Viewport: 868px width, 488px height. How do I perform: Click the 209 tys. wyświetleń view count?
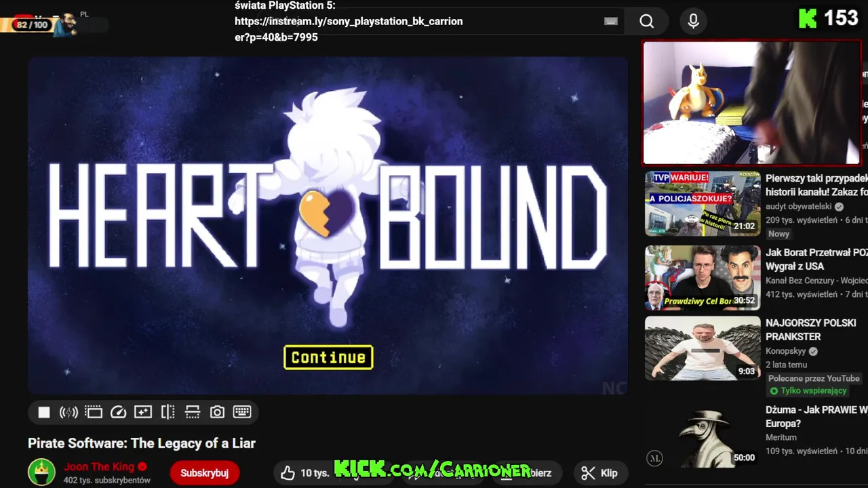pyautogui.click(x=802, y=220)
